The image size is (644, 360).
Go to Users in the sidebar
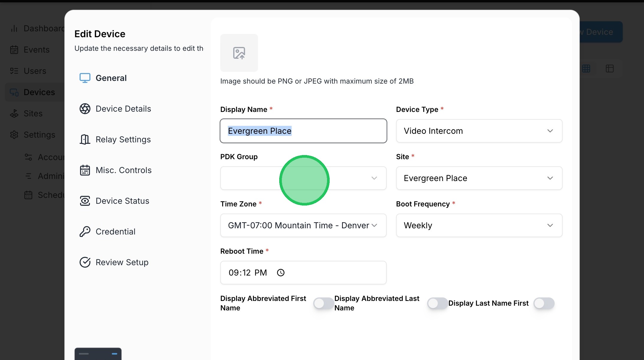click(35, 71)
